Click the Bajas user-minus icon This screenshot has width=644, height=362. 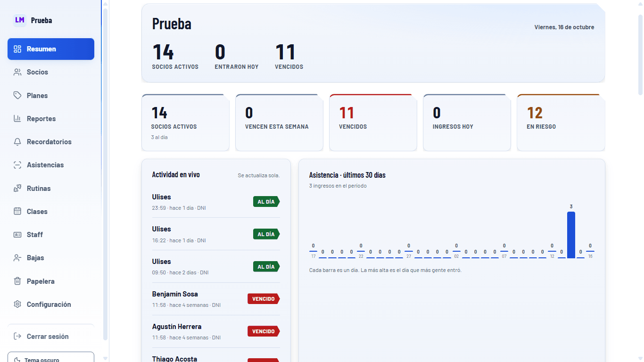tap(17, 258)
